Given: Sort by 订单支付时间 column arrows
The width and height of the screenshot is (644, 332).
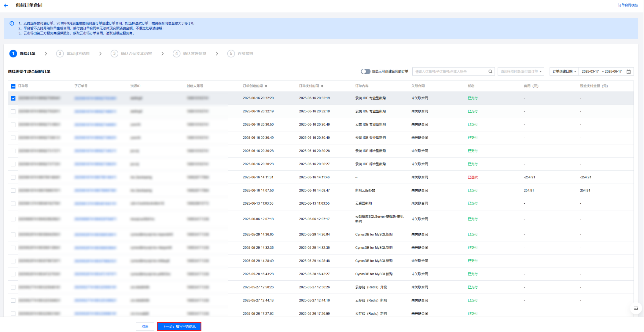Looking at the screenshot, I should tap(322, 86).
